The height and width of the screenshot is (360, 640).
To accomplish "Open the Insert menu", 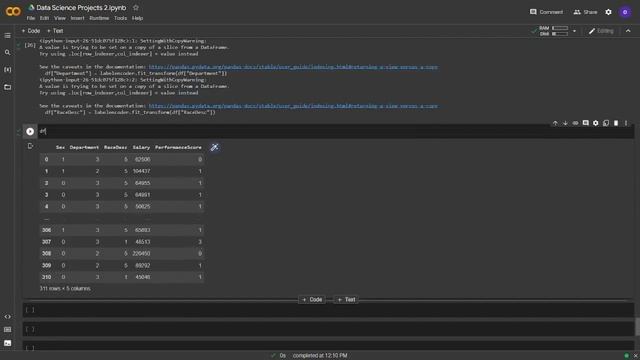I will tap(77, 18).
